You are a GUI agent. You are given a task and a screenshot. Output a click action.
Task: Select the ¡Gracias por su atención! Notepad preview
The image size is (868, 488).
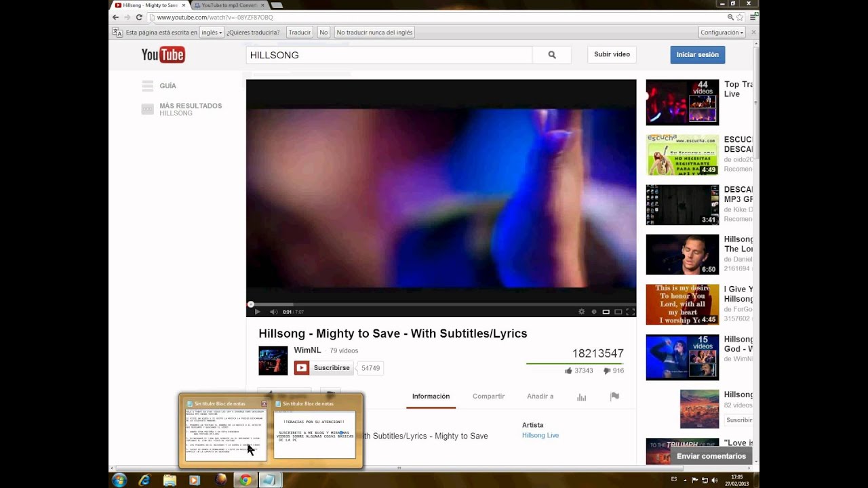(315, 434)
